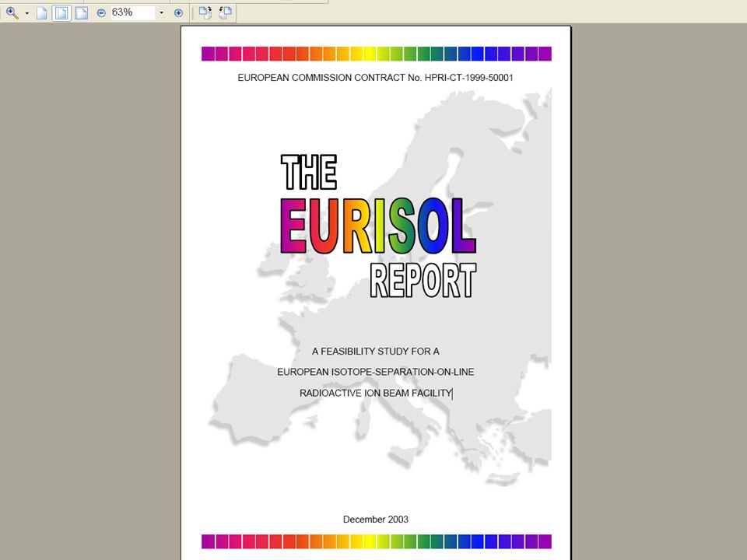Open the zoom tool options arrow beside the magnifier
This screenshot has height=560, width=747.
[x=26, y=13]
